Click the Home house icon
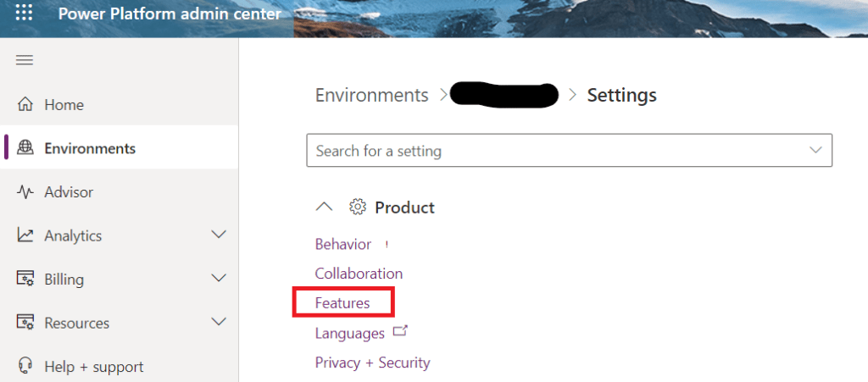 (x=25, y=105)
